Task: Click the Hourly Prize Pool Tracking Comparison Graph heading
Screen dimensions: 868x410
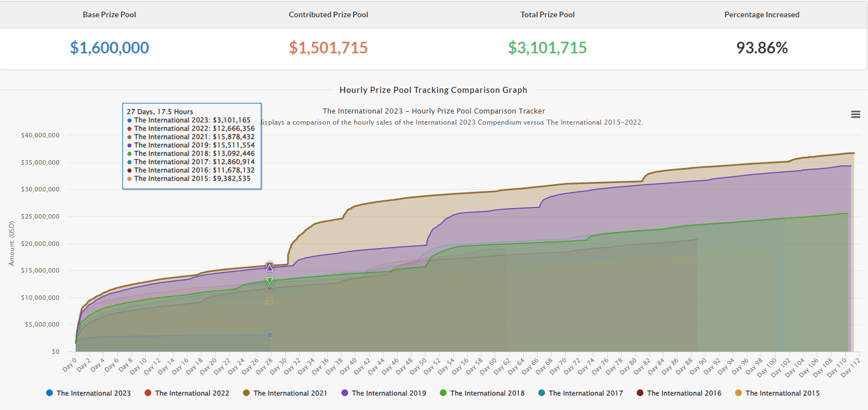Action: point(433,90)
